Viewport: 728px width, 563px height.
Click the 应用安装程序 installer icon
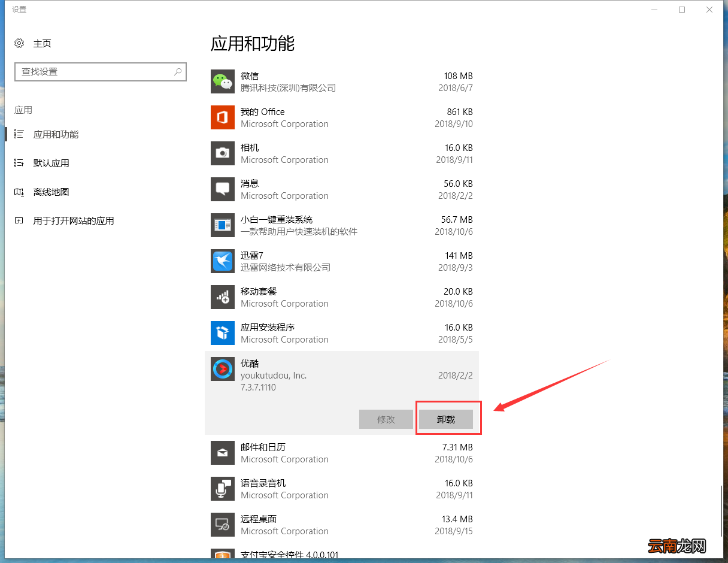(x=223, y=333)
